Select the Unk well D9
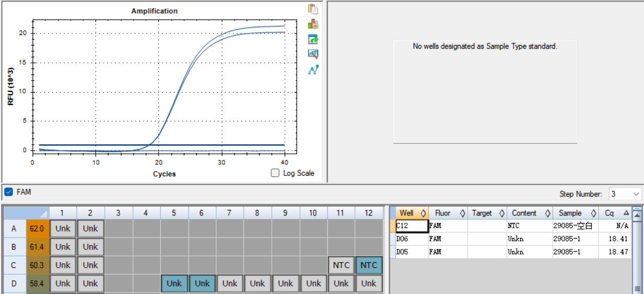644x294 pixels. pyautogui.click(x=285, y=284)
